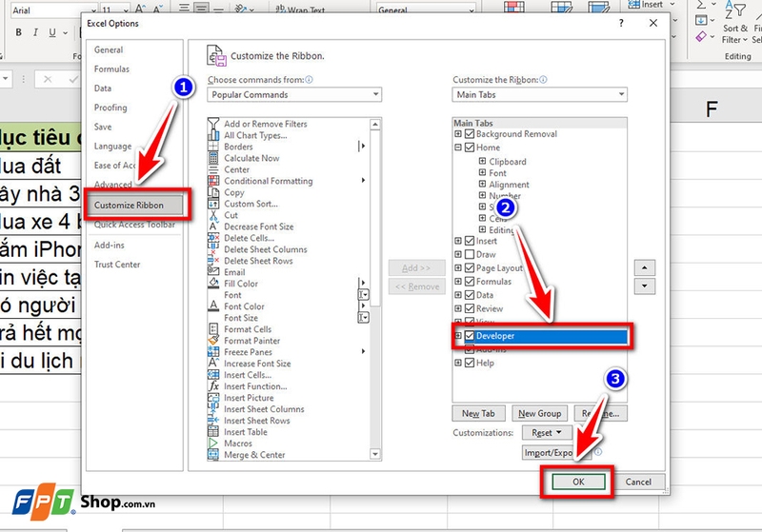Move selected tab down with arrow button

(645, 286)
